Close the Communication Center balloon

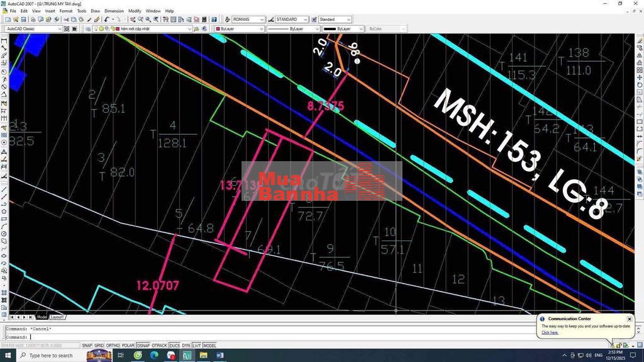point(629,319)
